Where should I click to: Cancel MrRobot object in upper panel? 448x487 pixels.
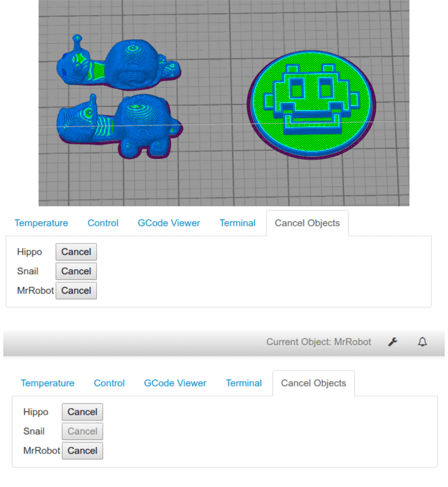coord(76,291)
